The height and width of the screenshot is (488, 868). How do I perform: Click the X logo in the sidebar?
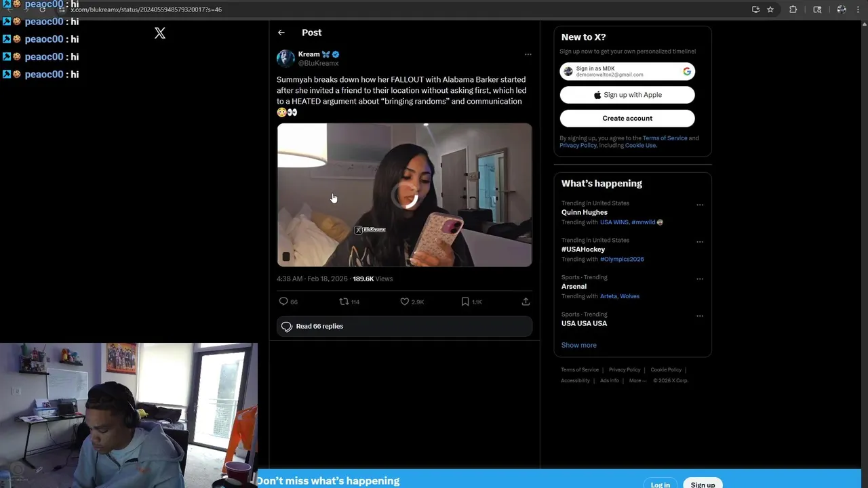coord(160,33)
